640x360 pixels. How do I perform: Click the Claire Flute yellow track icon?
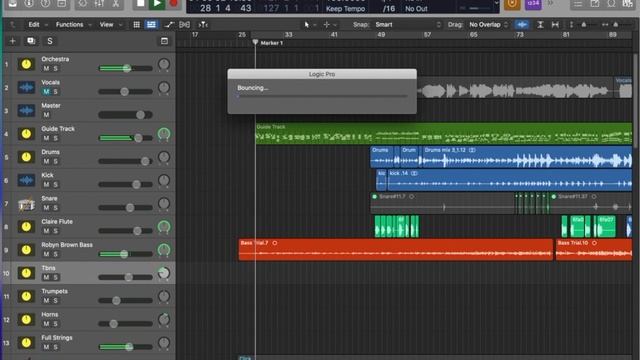click(x=26, y=227)
